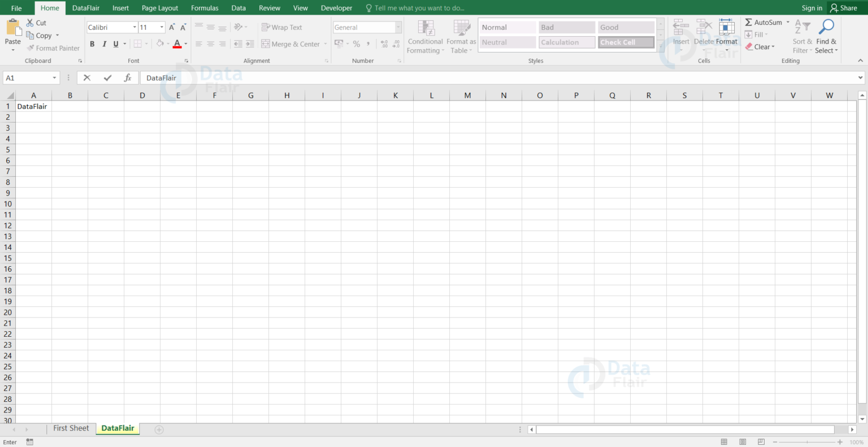868x447 pixels.
Task: Open the font size dropdown
Action: (162, 27)
